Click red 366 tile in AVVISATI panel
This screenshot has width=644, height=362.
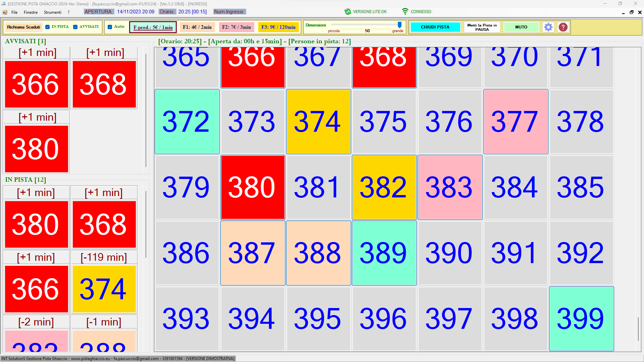36,84
